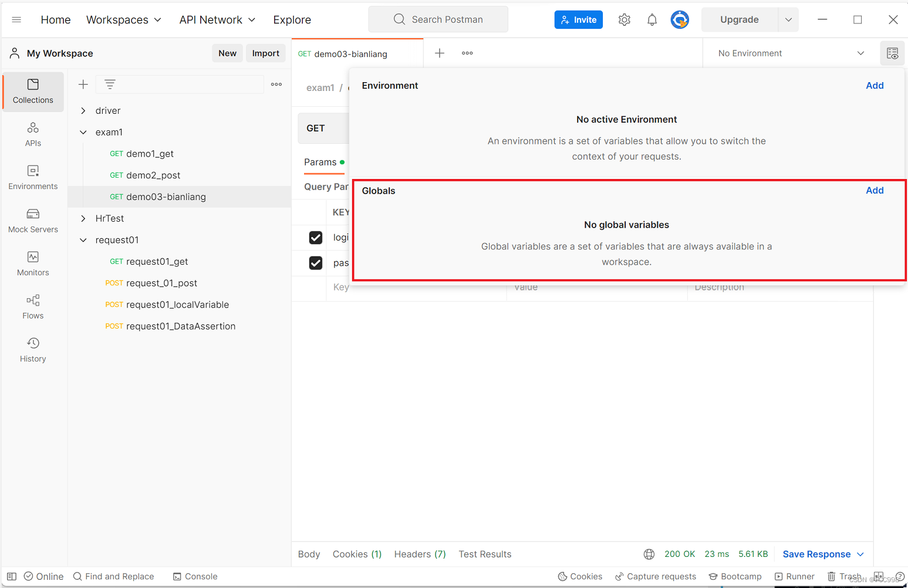Open the Collections sidebar tab
Screen dimensions: 908x588
(33, 92)
